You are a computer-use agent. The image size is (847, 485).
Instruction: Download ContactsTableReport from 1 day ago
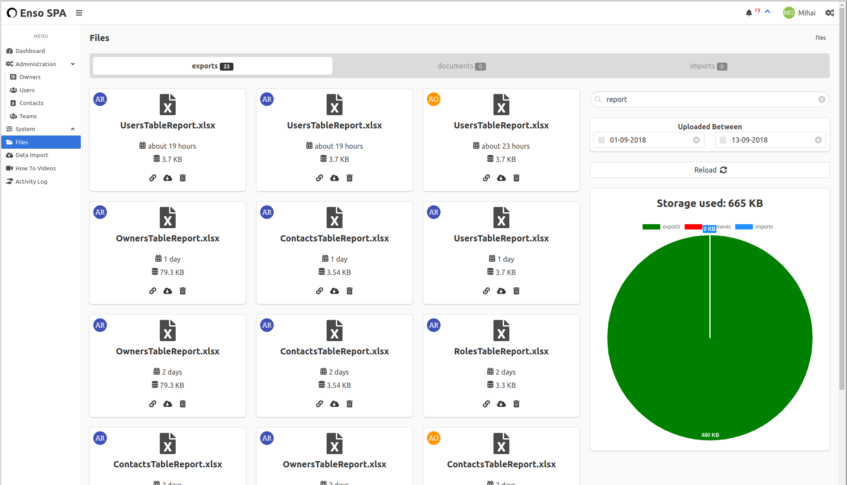coord(334,291)
